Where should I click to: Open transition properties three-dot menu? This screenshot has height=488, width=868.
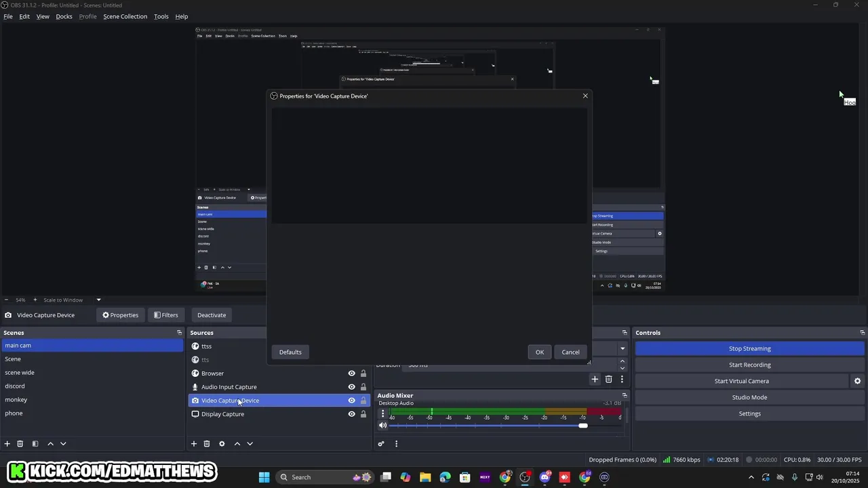pyautogui.click(x=622, y=379)
